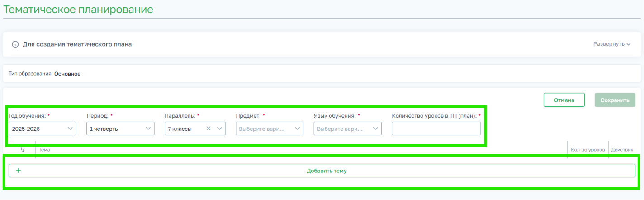This screenshot has width=644, height=200.
Task: Click the plus icon in "Добавить тему" bar
Action: [x=19, y=171]
